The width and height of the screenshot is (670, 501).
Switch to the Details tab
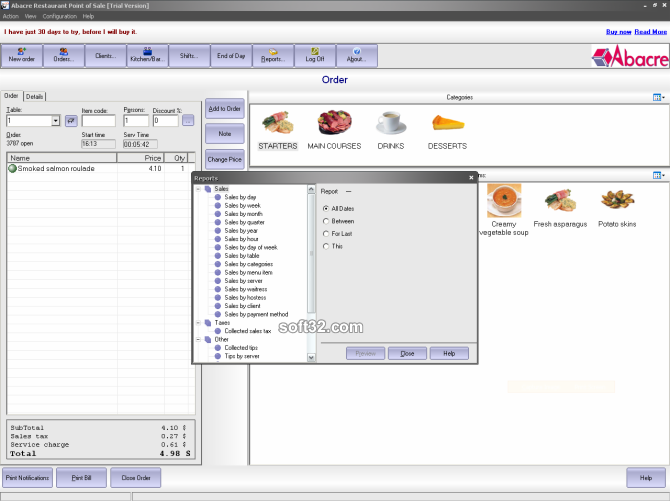click(x=35, y=97)
